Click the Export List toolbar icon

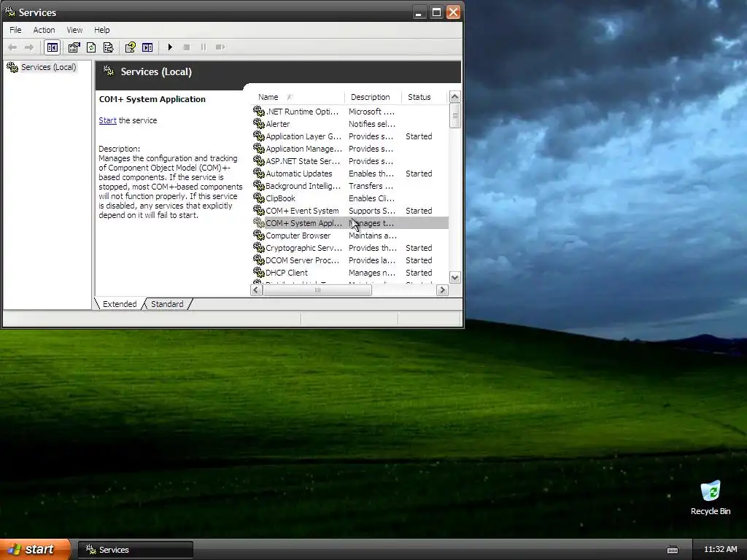click(x=108, y=47)
